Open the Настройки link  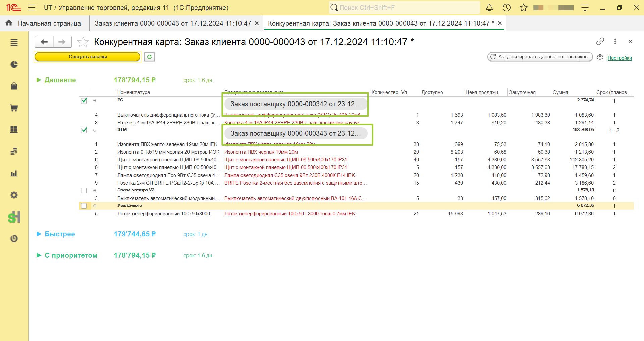click(x=620, y=58)
